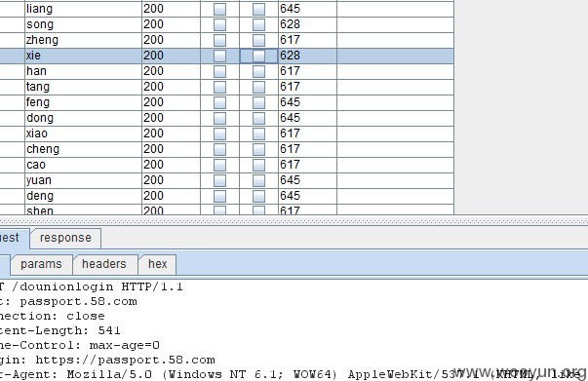
Task: Switch to the response tab
Action: tap(65, 238)
